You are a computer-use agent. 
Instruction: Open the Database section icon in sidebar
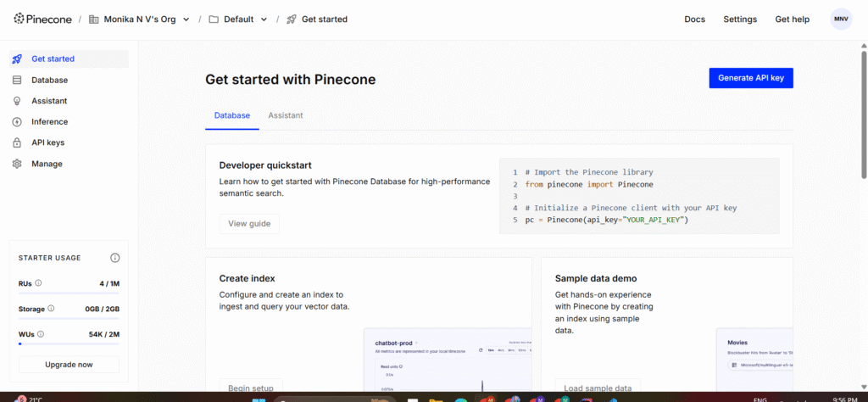17,80
